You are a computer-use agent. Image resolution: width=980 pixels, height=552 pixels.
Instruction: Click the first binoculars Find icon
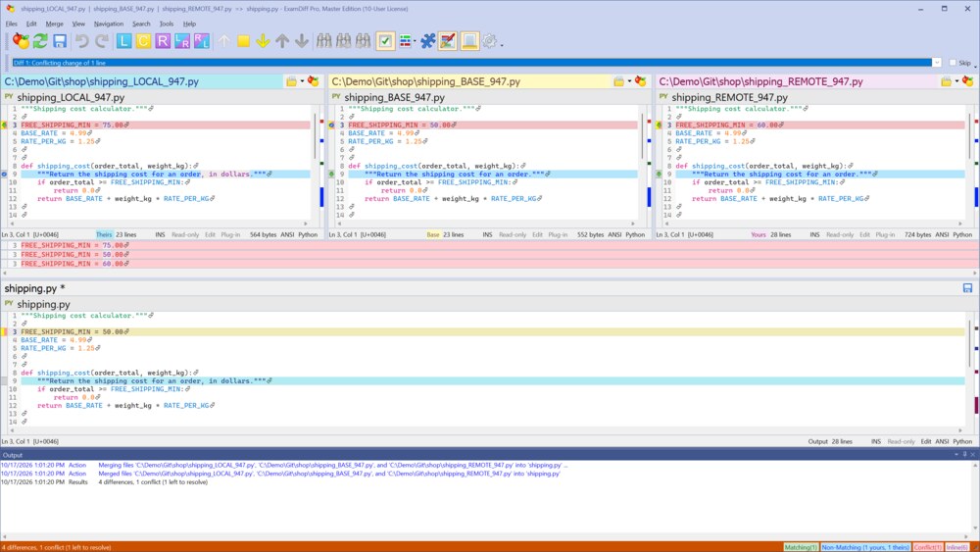pos(323,41)
